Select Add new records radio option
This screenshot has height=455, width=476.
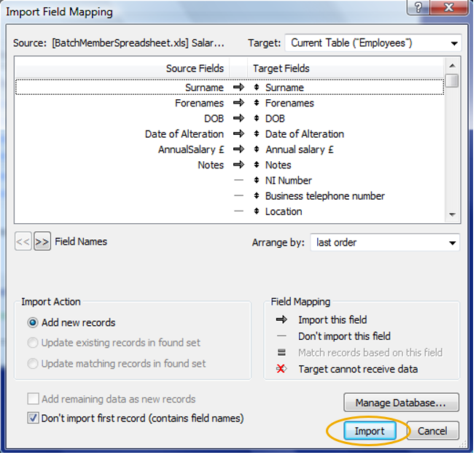(32, 322)
